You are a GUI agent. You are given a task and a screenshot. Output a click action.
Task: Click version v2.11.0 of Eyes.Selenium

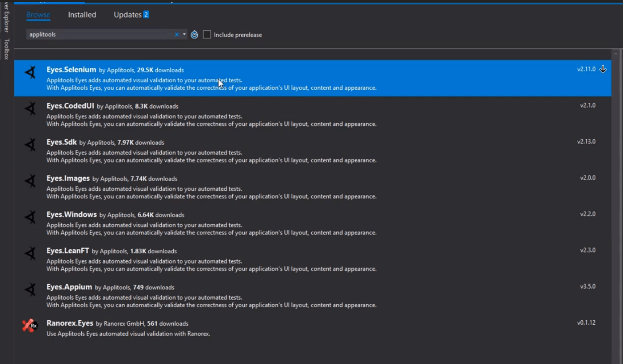click(x=586, y=69)
